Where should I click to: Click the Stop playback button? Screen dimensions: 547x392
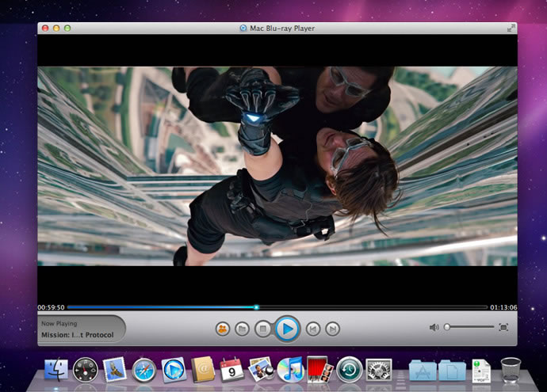pos(263,329)
